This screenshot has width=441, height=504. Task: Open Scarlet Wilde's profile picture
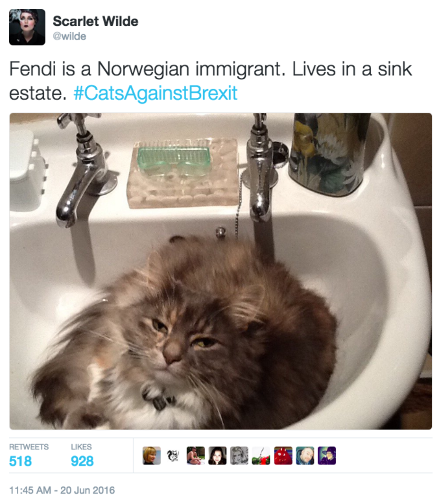[x=27, y=27]
